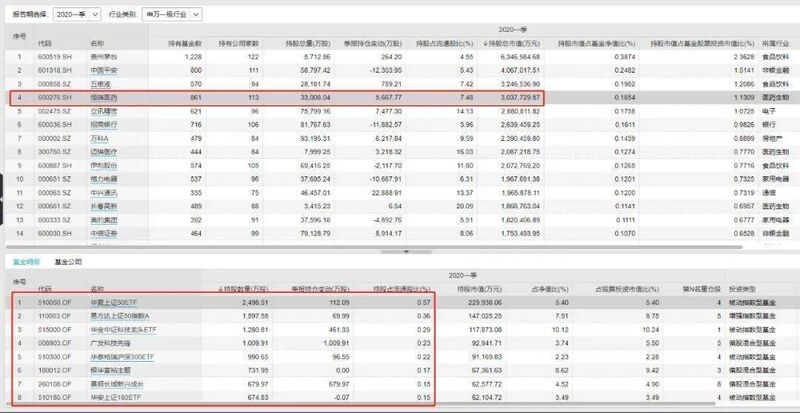Select market value cell 3,037,729.57
Screen dimensions: 800x413
(518, 97)
